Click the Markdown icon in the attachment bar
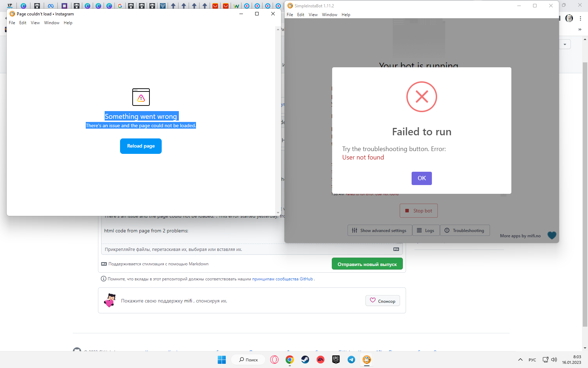Viewport: 588px width, 368px height. (x=396, y=249)
